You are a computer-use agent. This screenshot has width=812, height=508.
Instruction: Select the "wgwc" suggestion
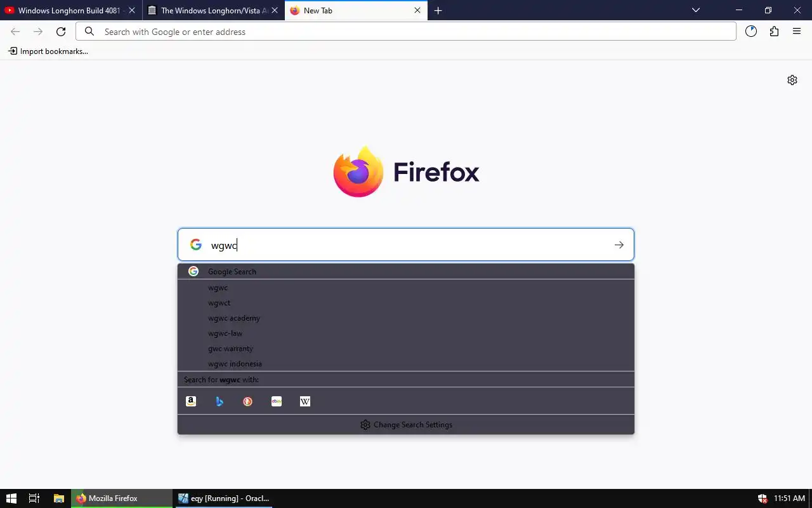pyautogui.click(x=406, y=288)
